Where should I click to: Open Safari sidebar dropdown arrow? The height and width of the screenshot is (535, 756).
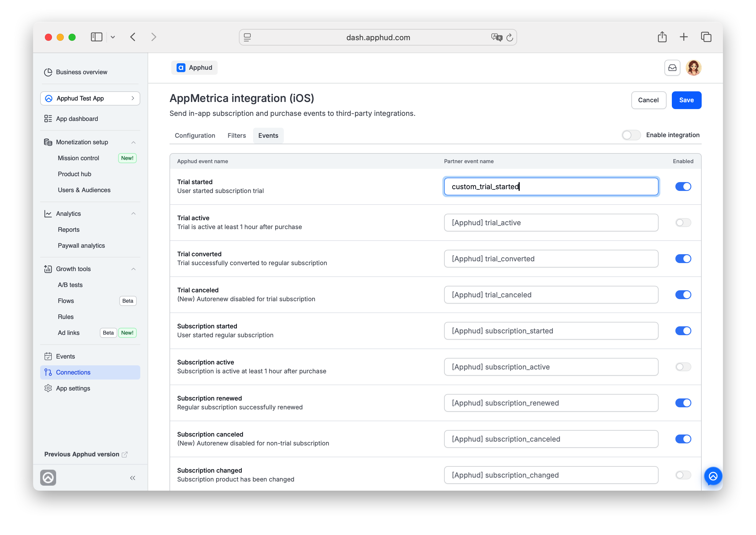coord(113,37)
